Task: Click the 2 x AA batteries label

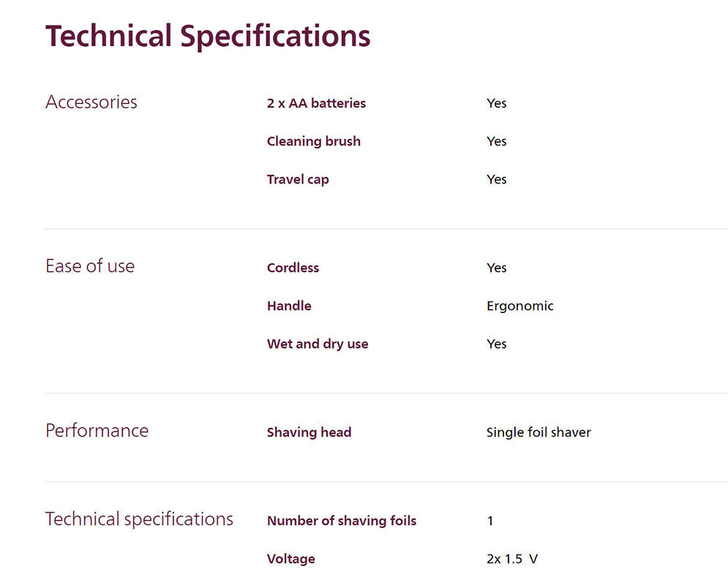Action: [316, 103]
